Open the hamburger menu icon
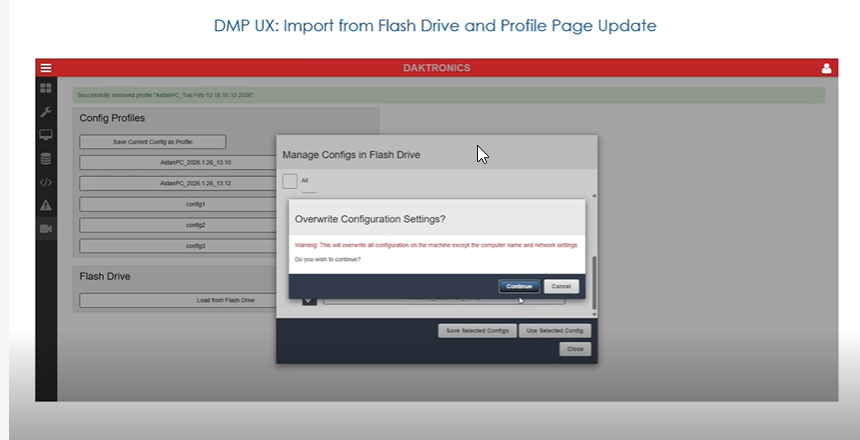The image size is (860, 440). click(46, 68)
